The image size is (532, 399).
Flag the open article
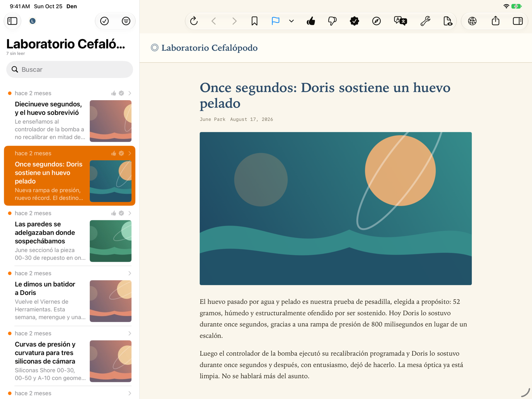pos(275,21)
